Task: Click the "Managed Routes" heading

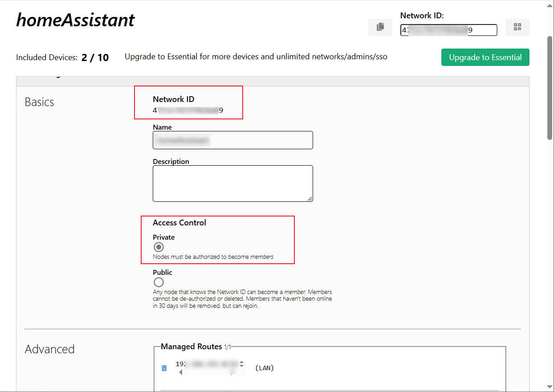Action: pyautogui.click(x=191, y=347)
